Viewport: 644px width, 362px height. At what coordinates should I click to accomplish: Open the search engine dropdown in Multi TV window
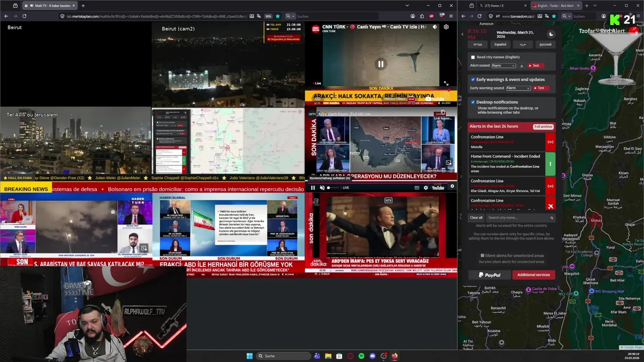point(289,16)
